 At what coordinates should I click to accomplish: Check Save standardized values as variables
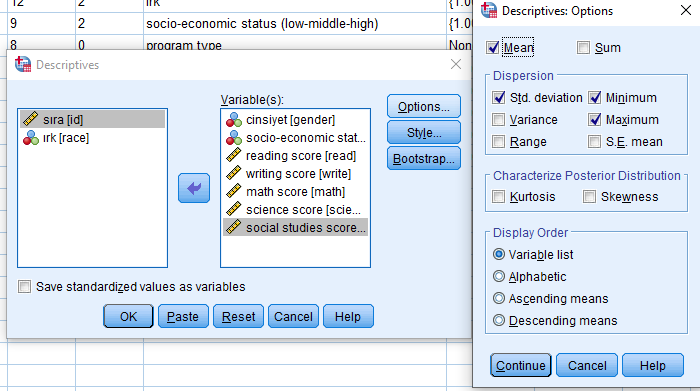[25, 287]
